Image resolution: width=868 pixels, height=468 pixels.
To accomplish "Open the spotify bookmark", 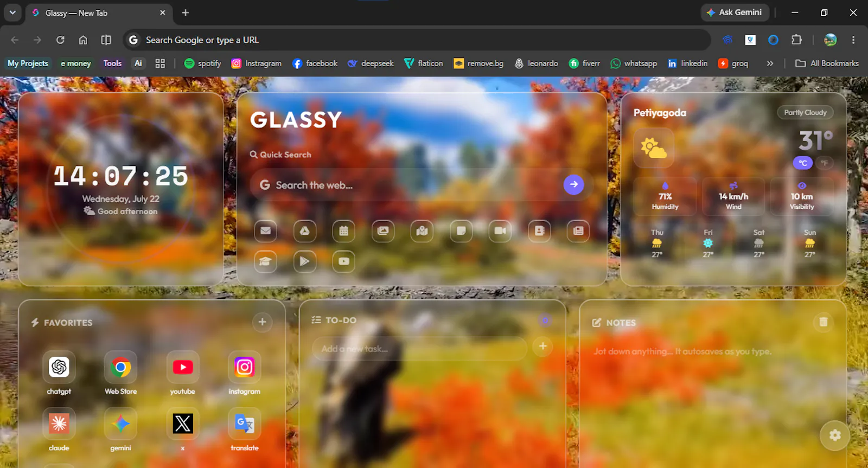I will (203, 63).
